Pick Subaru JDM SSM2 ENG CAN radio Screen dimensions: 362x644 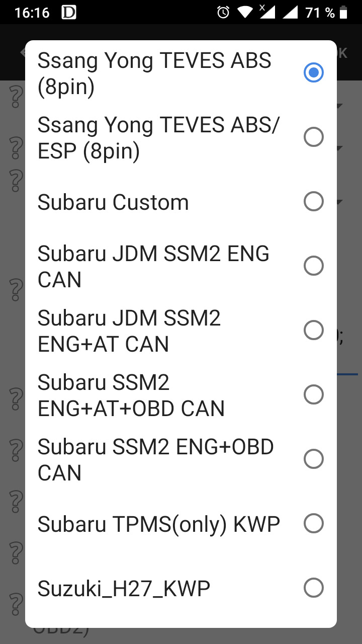click(x=313, y=266)
